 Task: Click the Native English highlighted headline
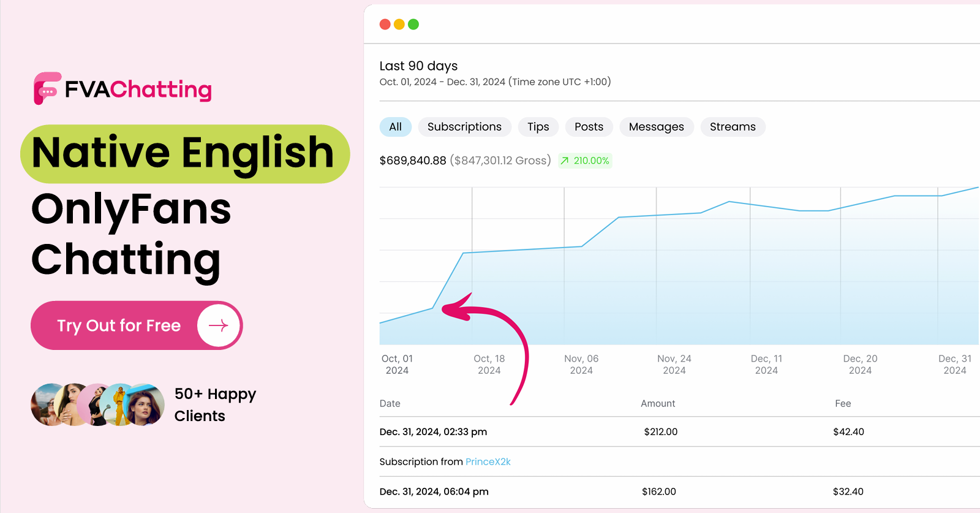tap(185, 154)
